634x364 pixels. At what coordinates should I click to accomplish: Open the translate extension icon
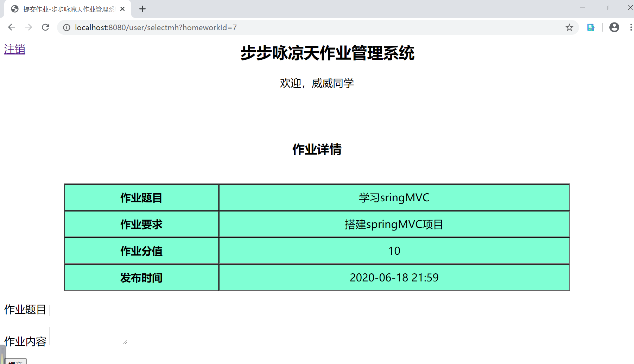pyautogui.click(x=591, y=27)
